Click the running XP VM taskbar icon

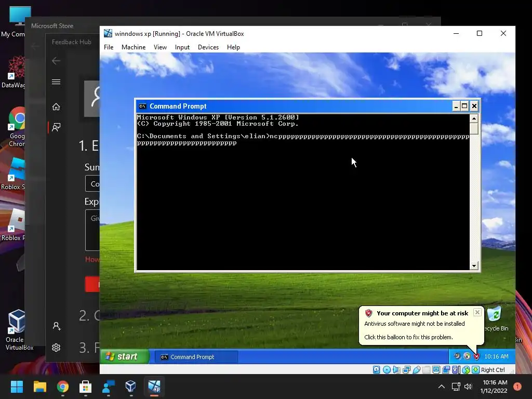154,387
